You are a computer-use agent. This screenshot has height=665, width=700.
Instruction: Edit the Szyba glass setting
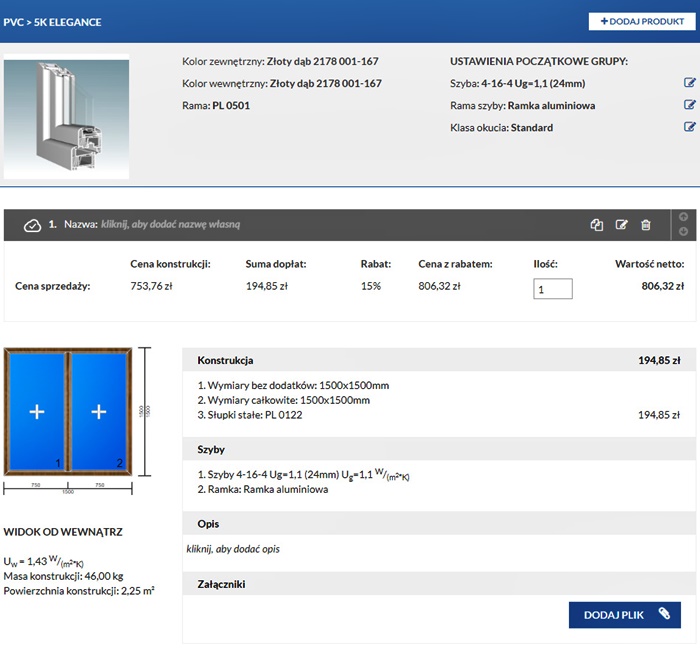(x=689, y=83)
